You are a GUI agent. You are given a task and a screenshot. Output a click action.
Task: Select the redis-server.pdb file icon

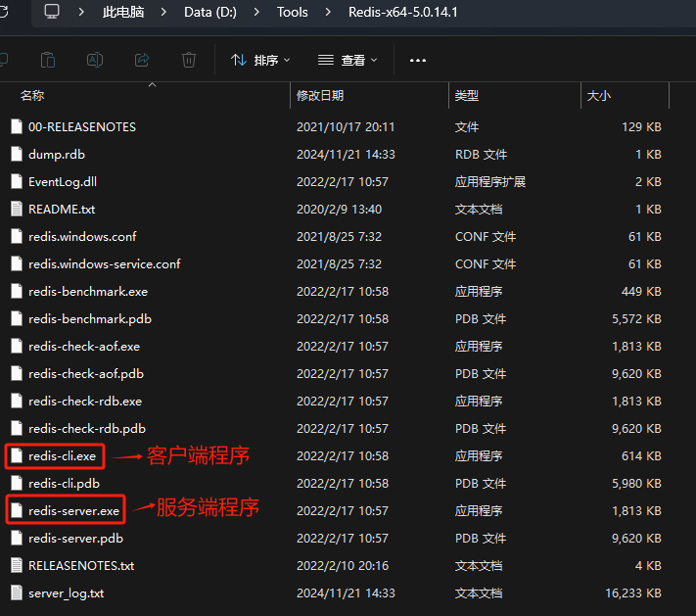coord(17,538)
